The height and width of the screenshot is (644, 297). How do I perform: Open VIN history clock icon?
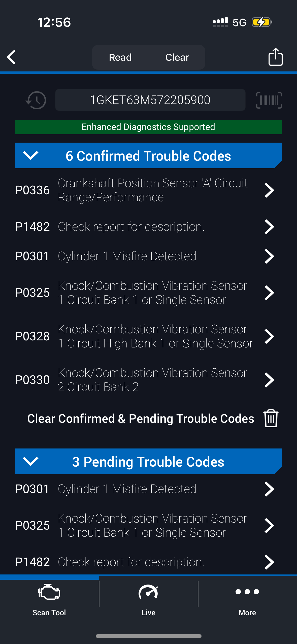pos(36,100)
